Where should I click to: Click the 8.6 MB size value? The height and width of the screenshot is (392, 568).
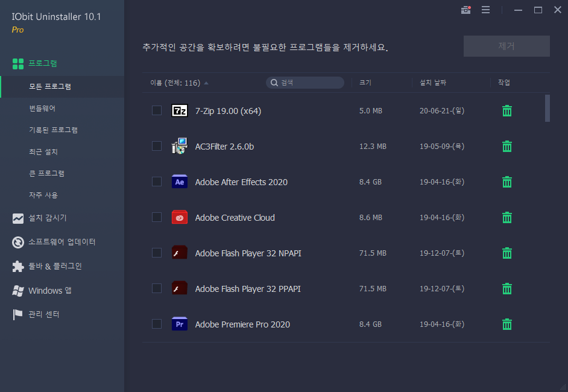tap(371, 217)
